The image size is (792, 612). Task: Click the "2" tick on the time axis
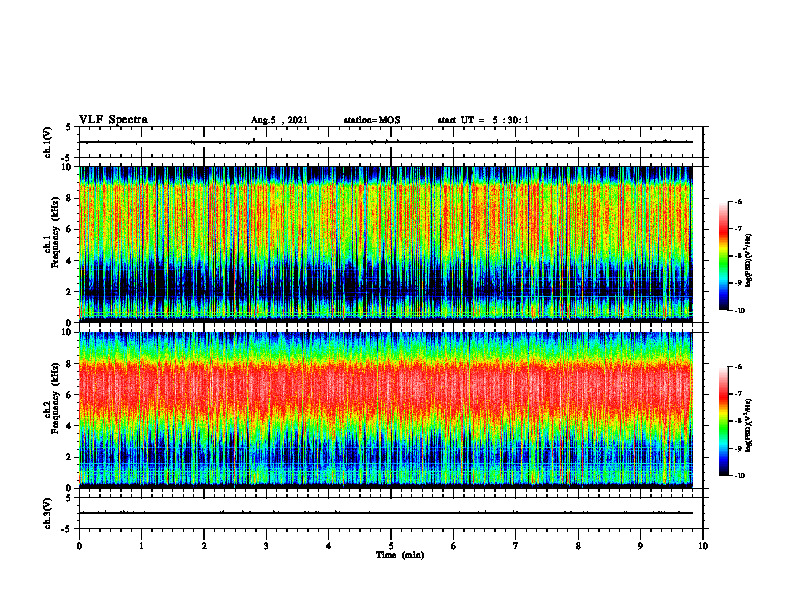point(204,546)
